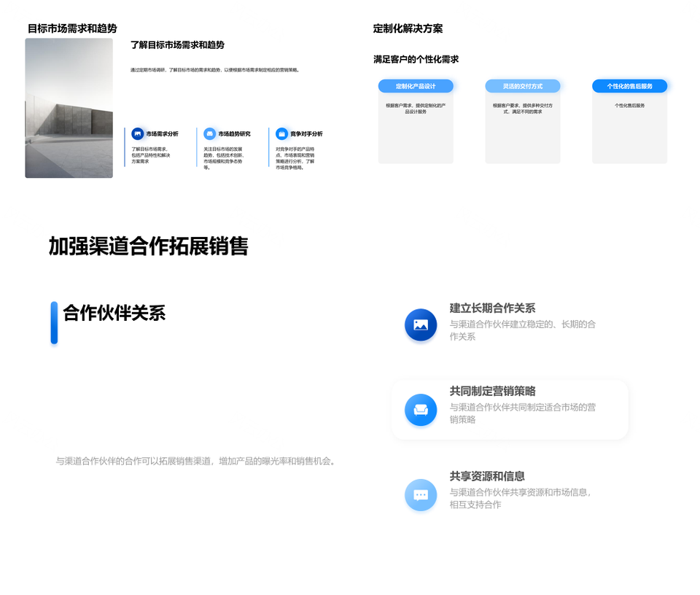The image size is (700, 595).
Task: Click the 加强渠道合作拓展销售 slide title
Action: click(149, 246)
